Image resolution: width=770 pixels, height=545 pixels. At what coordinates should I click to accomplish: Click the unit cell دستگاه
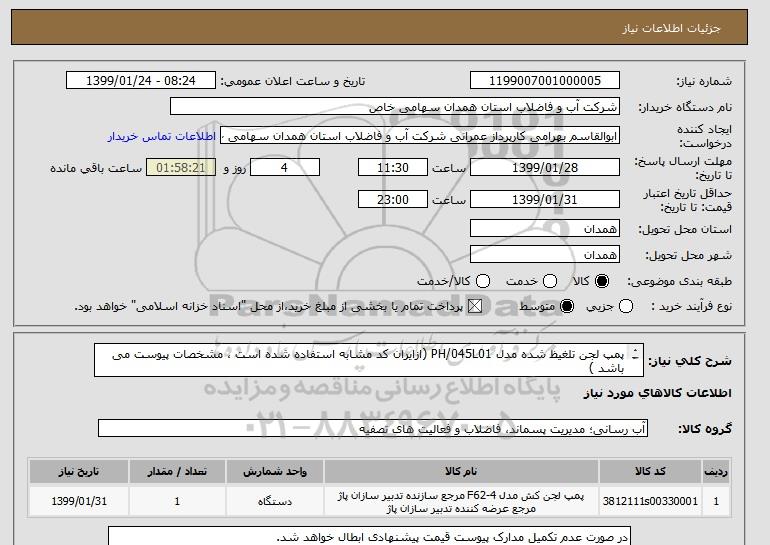pyautogui.click(x=275, y=501)
